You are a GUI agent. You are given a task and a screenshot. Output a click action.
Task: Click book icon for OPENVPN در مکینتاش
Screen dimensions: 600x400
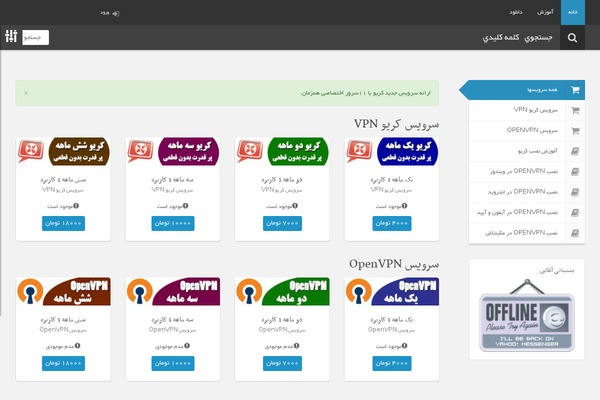click(575, 233)
